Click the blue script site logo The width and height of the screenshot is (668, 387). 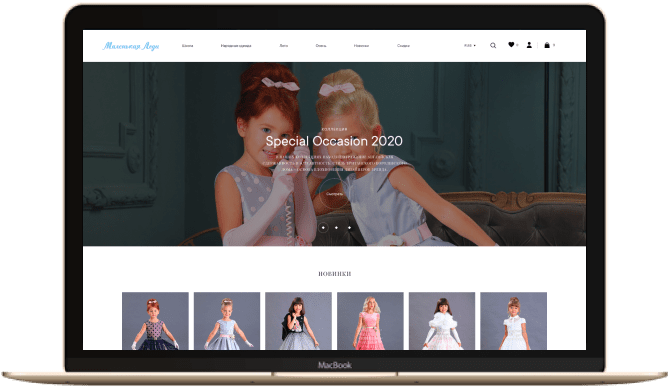point(131,46)
